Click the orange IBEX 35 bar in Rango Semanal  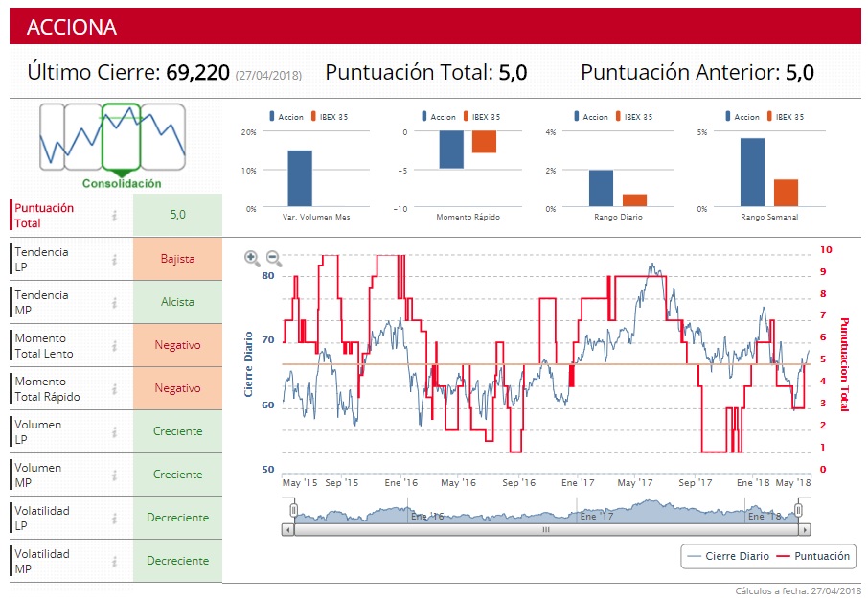pos(786,193)
